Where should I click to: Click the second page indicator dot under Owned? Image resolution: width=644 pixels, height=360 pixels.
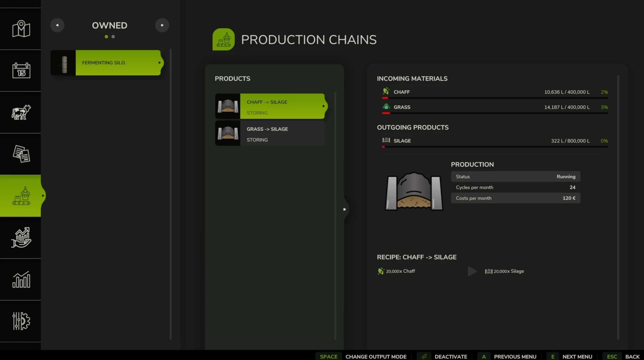point(113,37)
